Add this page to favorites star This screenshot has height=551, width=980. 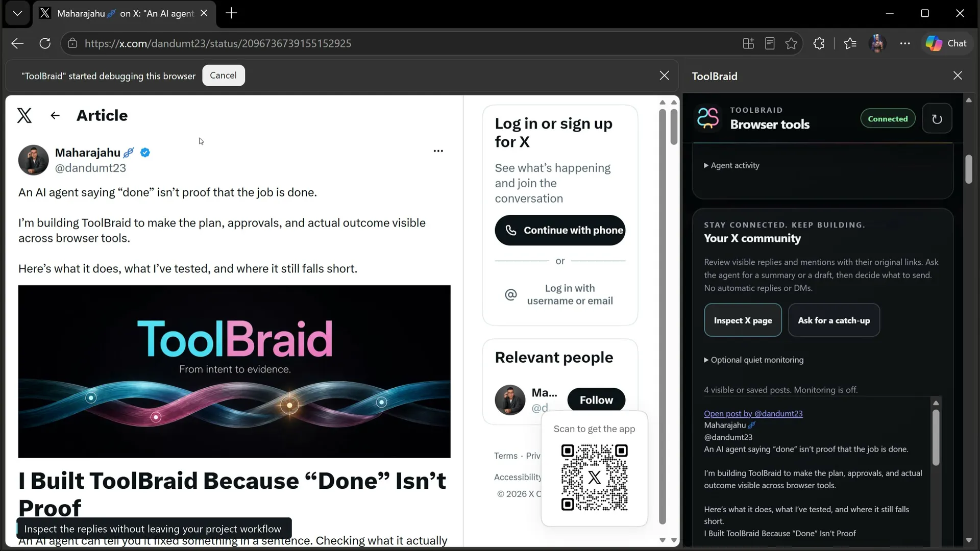coord(791,43)
